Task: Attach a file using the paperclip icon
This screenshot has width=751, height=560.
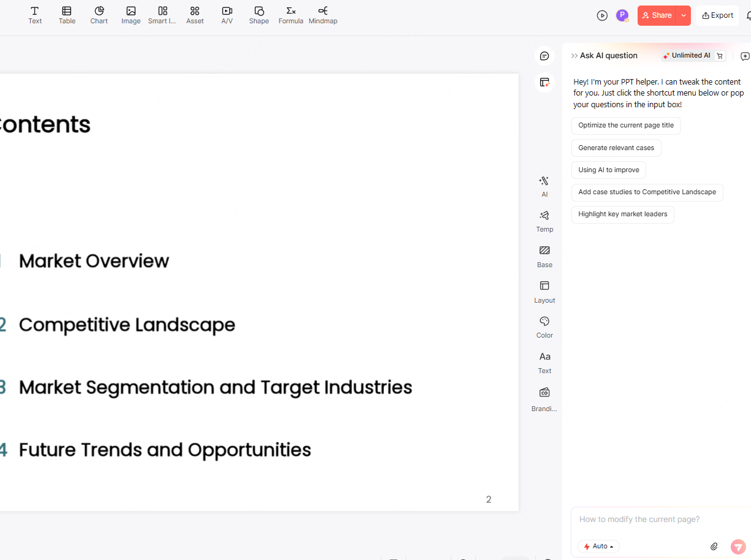Action: pos(714,546)
